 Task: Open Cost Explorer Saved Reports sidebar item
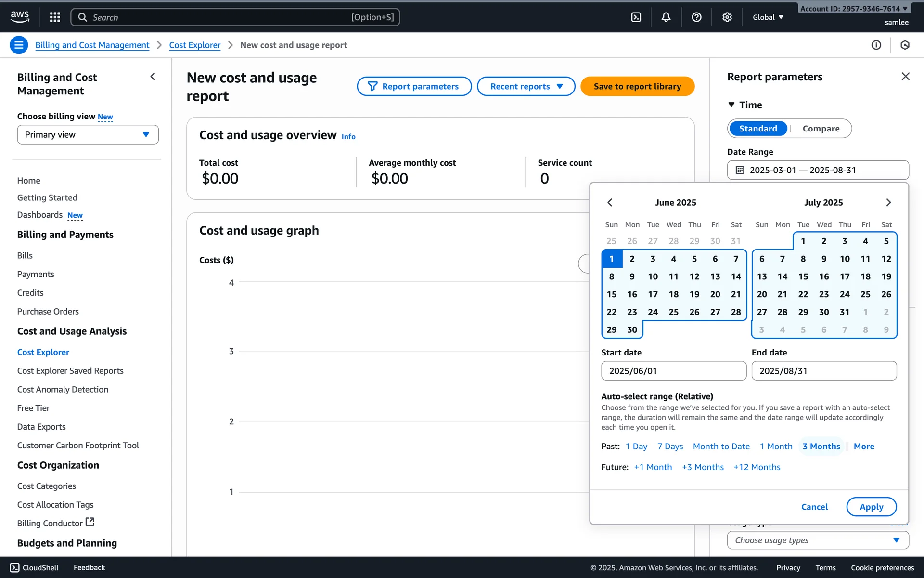point(70,371)
